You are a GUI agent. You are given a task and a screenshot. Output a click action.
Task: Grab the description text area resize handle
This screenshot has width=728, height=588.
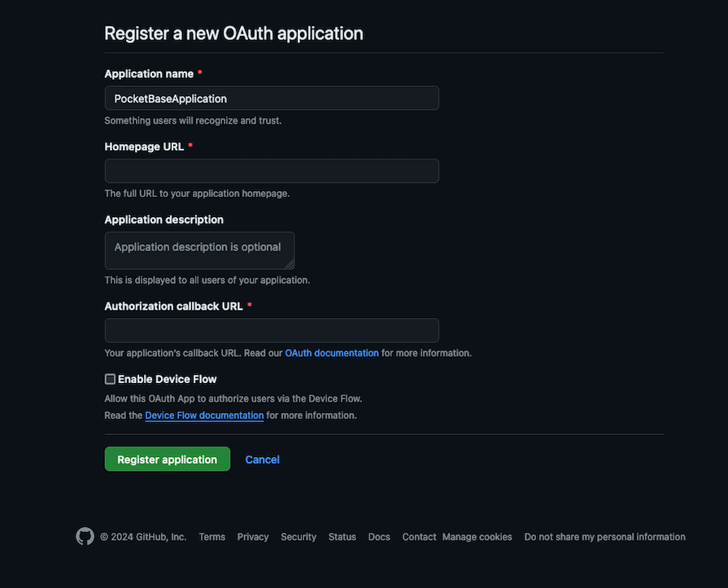290,265
